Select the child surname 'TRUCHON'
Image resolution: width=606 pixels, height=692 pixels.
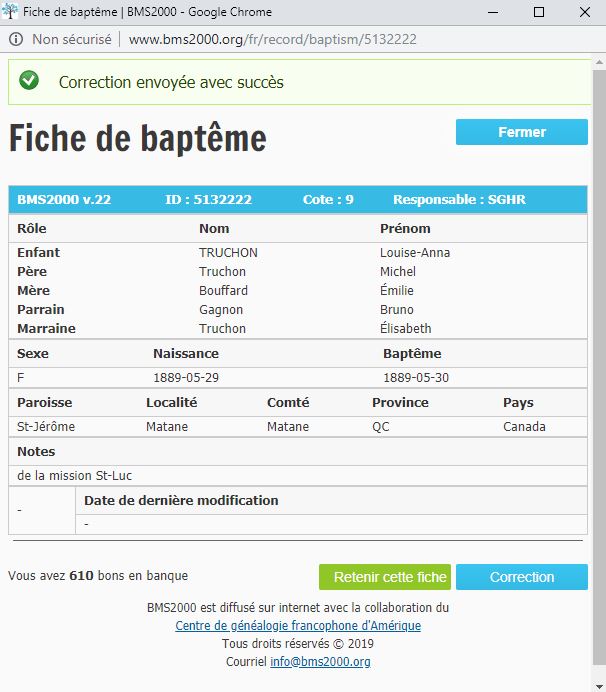coord(228,252)
